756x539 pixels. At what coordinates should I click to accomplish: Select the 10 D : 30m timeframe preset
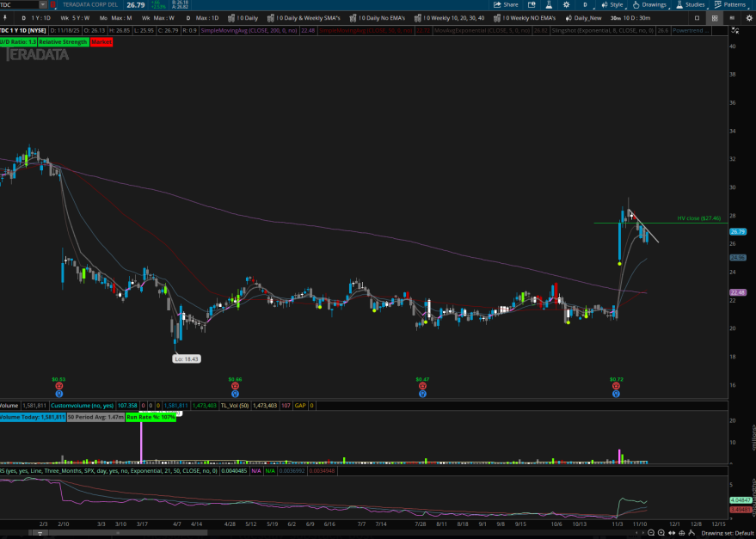(630, 18)
